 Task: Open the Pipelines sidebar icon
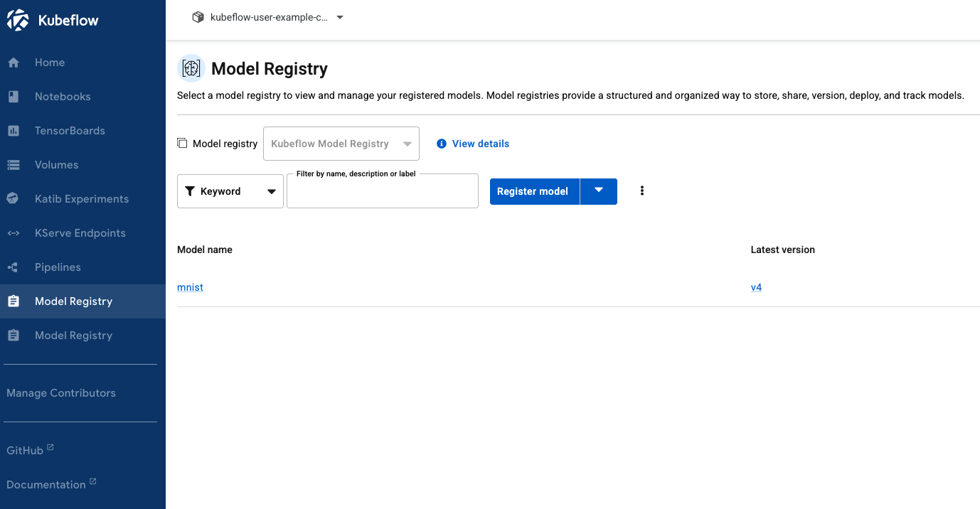(x=14, y=267)
